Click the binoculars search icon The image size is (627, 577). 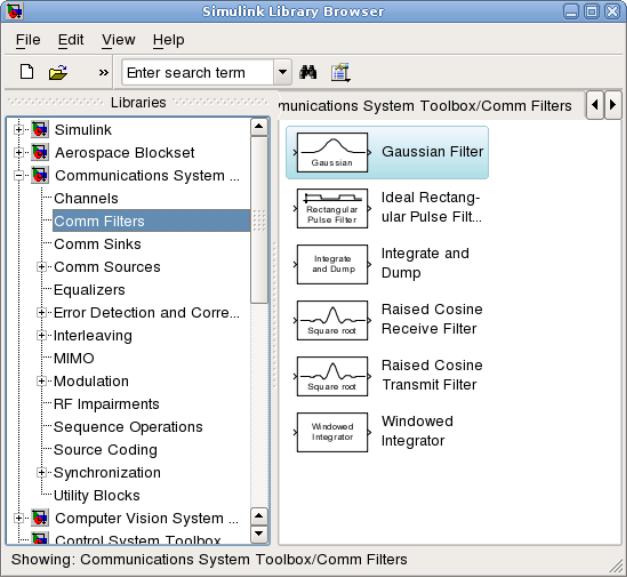(308, 72)
